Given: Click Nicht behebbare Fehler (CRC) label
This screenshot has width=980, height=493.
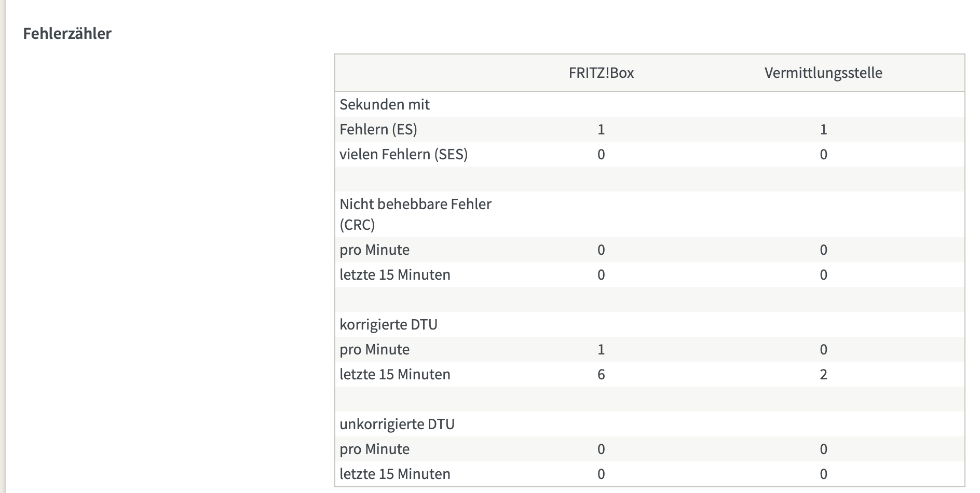Looking at the screenshot, I should point(416,214).
